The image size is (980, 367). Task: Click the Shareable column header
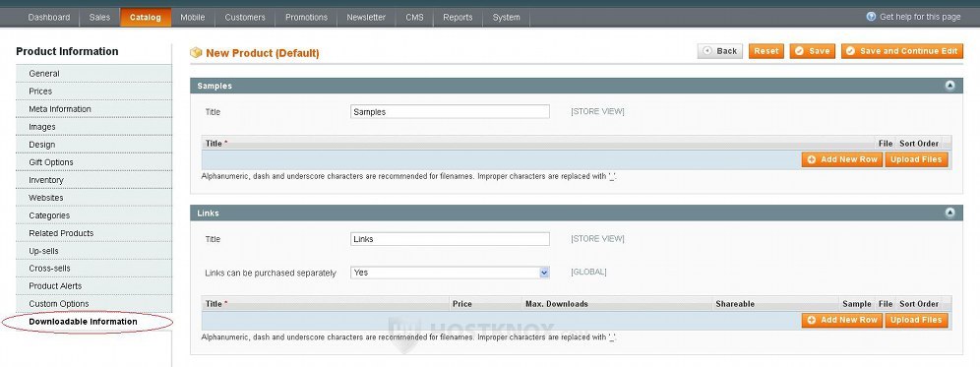pos(735,304)
